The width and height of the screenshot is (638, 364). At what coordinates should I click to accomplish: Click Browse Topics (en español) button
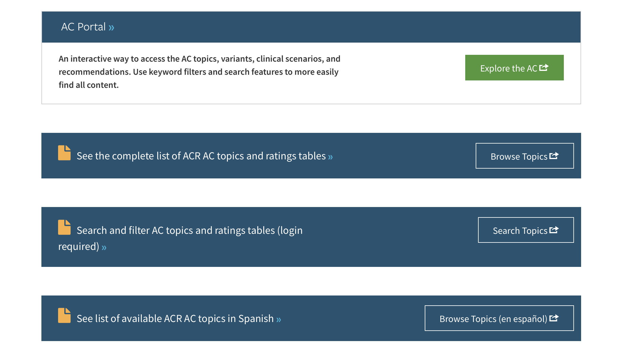pyautogui.click(x=499, y=318)
